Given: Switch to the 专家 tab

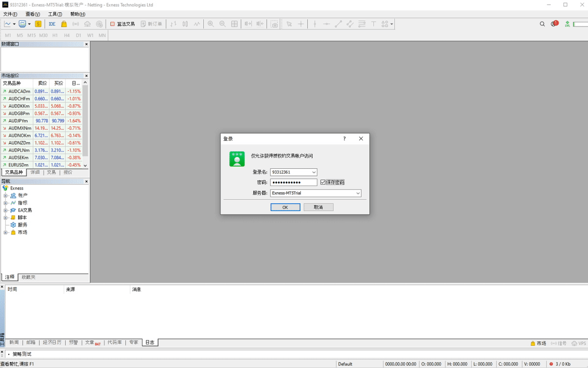Looking at the screenshot, I should [x=133, y=342].
